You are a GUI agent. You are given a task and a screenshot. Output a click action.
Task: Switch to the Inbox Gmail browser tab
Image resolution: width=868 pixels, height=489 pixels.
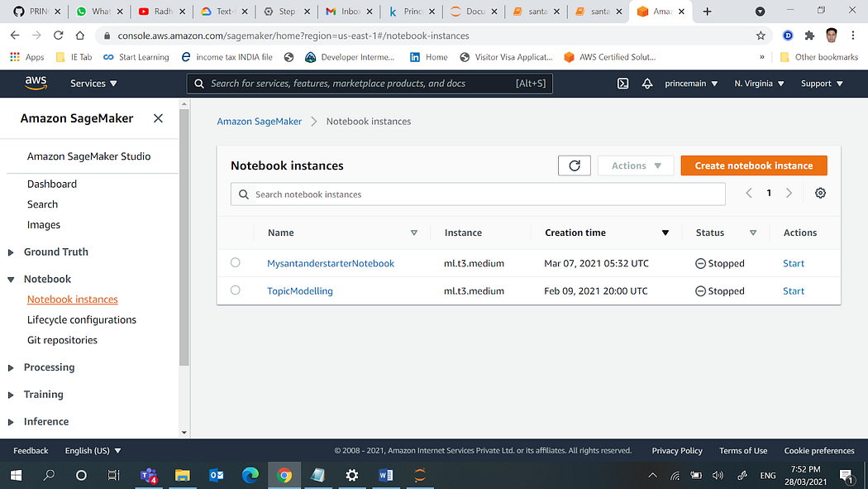pos(349,12)
